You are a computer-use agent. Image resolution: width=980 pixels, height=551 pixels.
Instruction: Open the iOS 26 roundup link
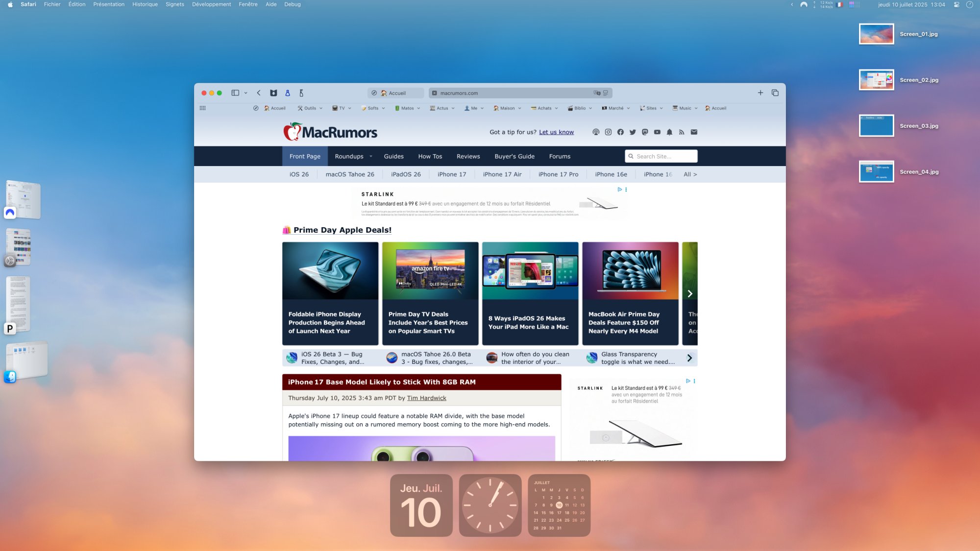click(x=299, y=174)
